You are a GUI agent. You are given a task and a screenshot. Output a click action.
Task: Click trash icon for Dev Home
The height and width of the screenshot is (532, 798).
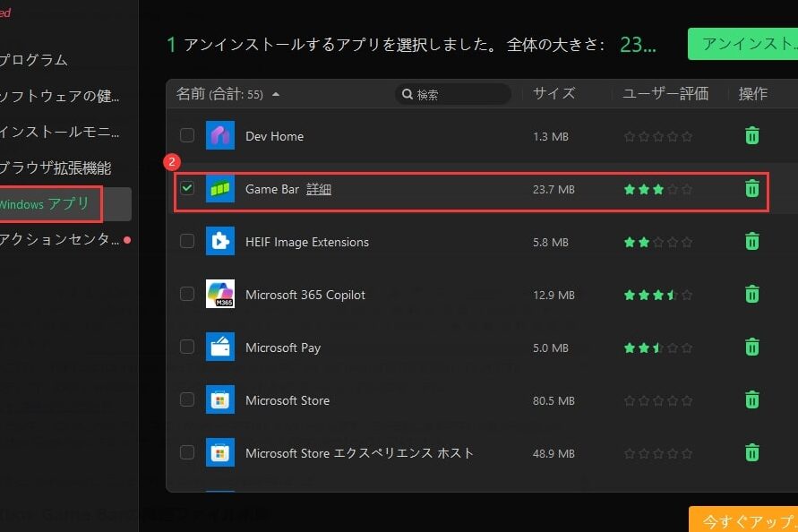751,136
